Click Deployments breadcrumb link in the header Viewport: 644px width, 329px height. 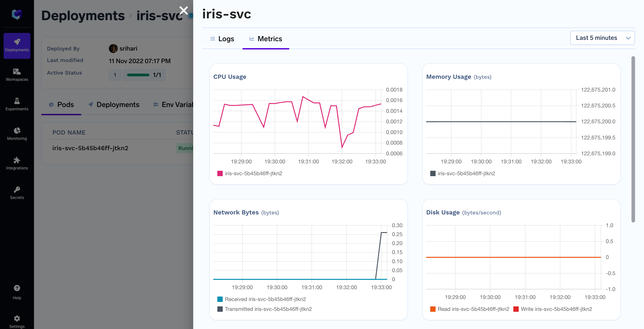83,15
